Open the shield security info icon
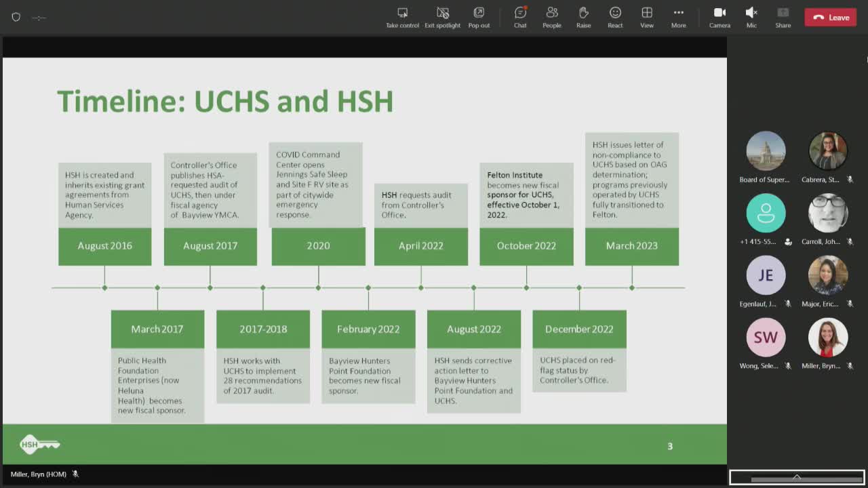The image size is (868, 488). point(16,17)
